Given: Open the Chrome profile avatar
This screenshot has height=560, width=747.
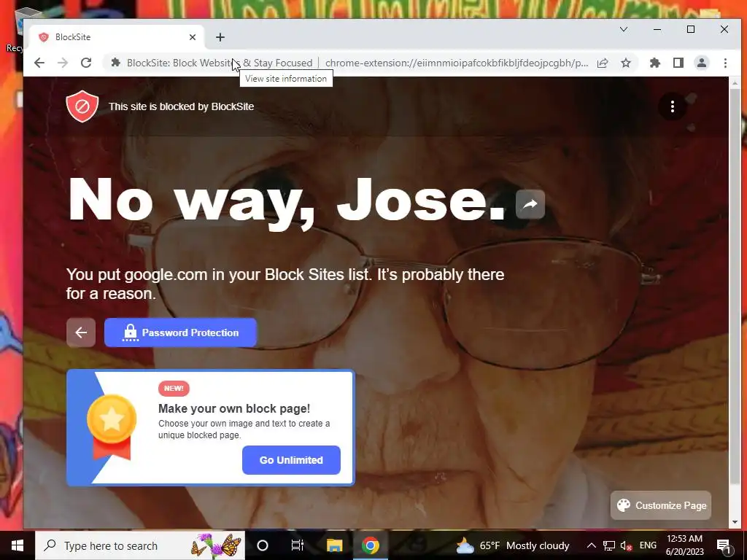Looking at the screenshot, I should click(x=702, y=63).
